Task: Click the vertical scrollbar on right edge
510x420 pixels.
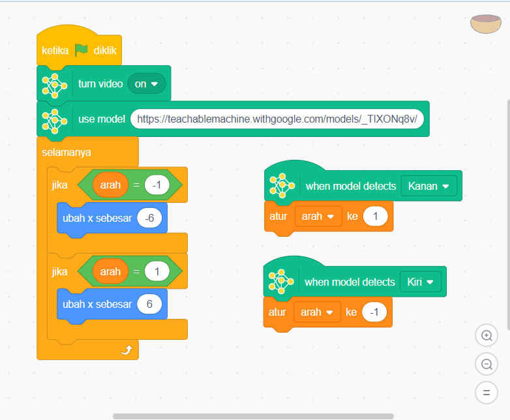Action: (507, 215)
